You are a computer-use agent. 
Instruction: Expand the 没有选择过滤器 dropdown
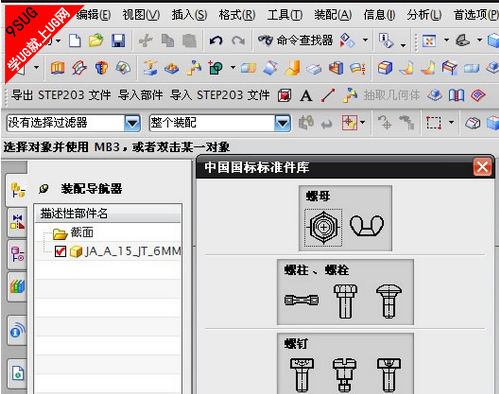click(x=132, y=123)
